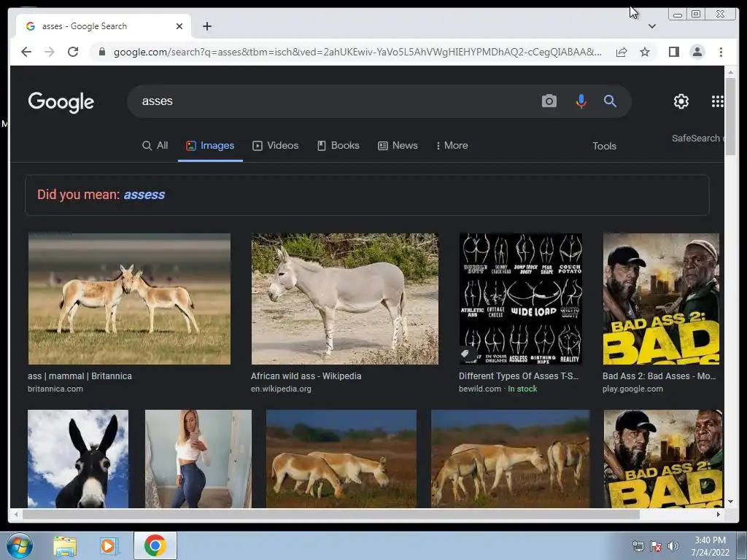This screenshot has width=747, height=560.
Task: Open Action Center flag tray icon
Action: tap(656, 546)
